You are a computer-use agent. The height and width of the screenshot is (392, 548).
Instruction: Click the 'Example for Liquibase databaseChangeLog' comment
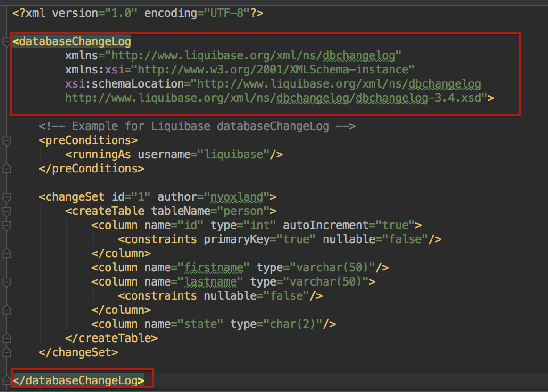point(197,126)
